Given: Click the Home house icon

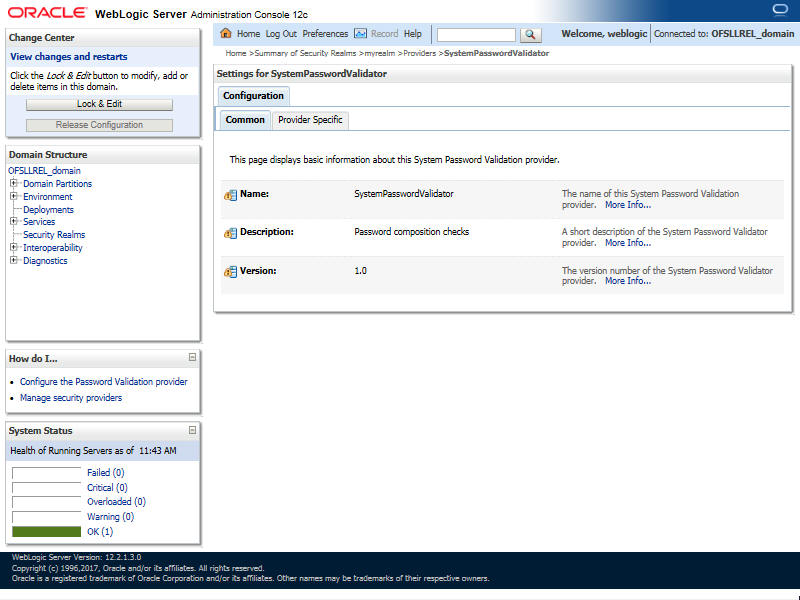Looking at the screenshot, I should pos(226,34).
